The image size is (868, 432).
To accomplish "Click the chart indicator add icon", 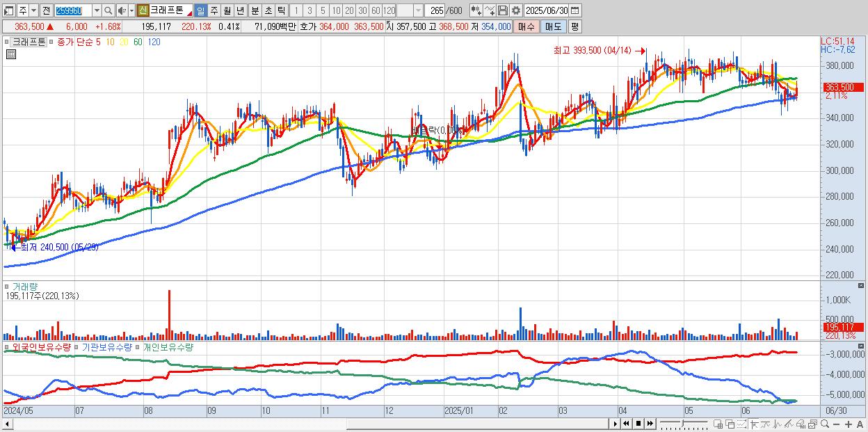I will [476, 10].
